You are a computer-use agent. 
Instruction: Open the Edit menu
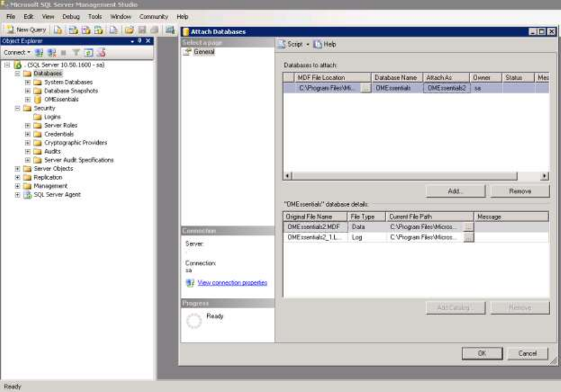29,17
